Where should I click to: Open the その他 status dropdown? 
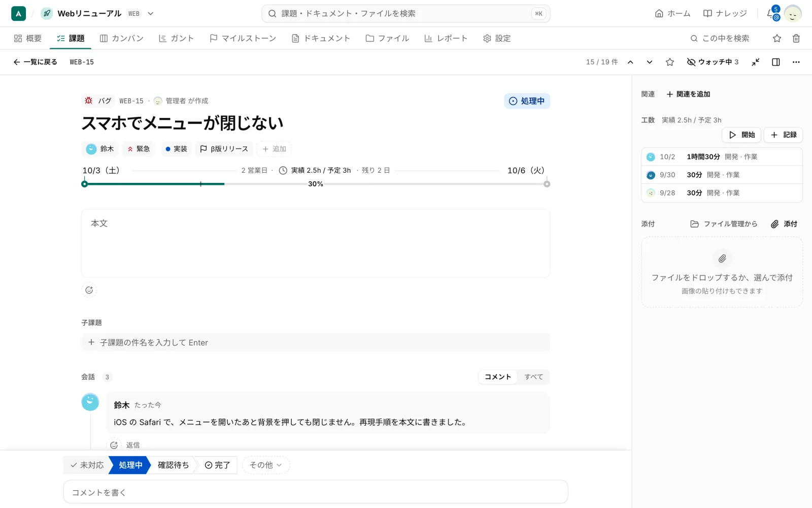pyautogui.click(x=266, y=465)
